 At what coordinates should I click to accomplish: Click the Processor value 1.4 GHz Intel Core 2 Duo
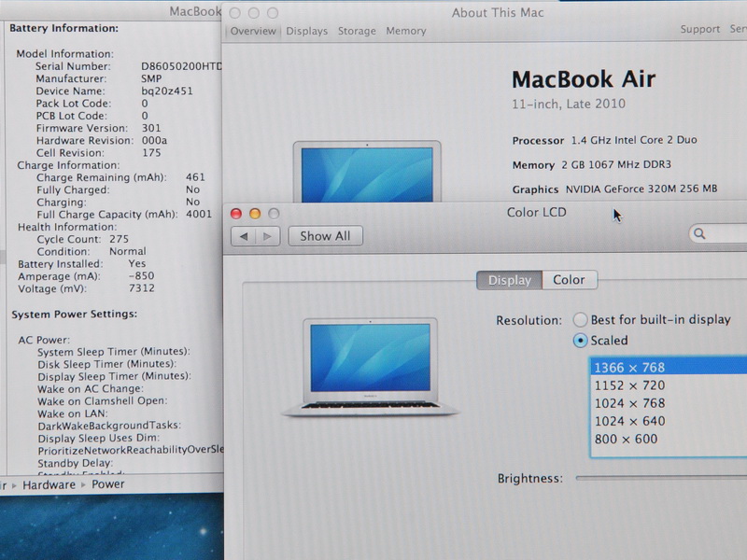(x=634, y=140)
